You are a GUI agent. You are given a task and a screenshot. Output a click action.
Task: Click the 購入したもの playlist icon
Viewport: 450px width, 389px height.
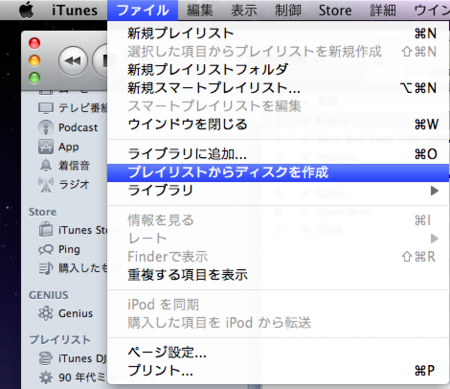pyautogui.click(x=46, y=268)
